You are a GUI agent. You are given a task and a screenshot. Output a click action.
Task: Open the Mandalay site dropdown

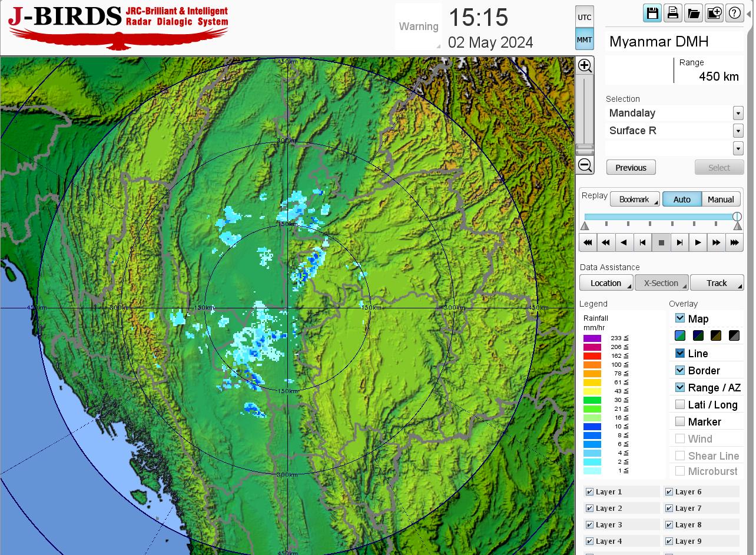tap(738, 113)
